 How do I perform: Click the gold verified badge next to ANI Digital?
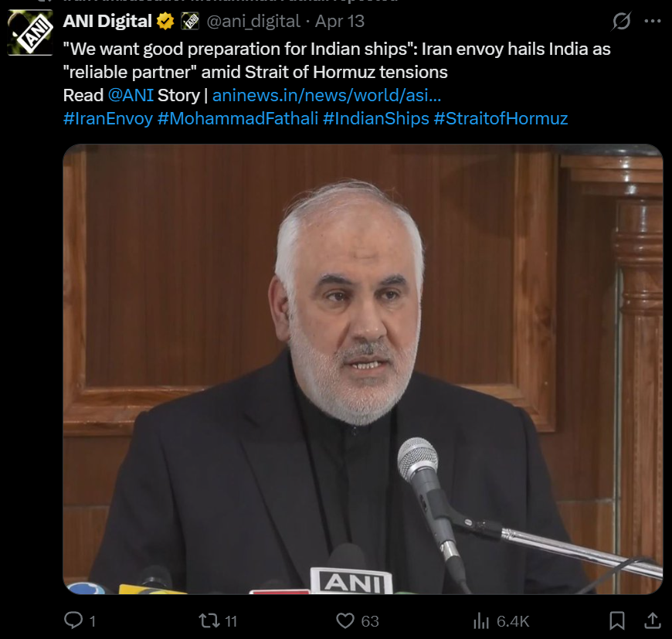click(165, 21)
